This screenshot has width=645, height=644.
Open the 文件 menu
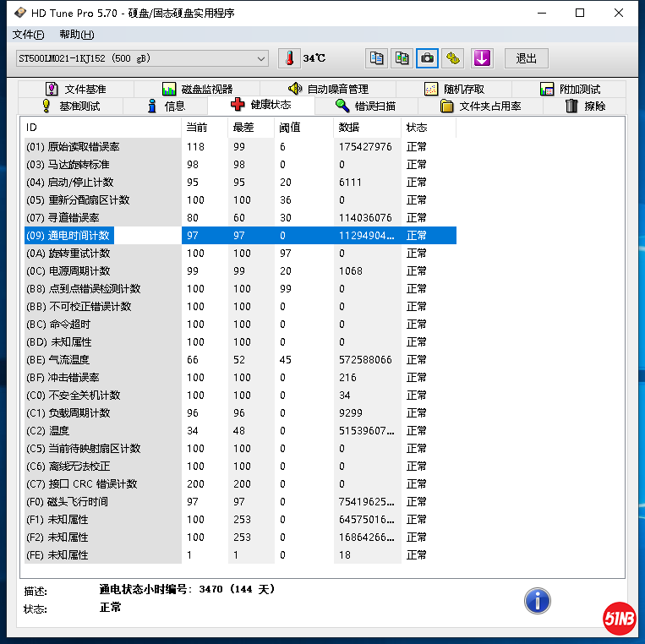(x=28, y=35)
